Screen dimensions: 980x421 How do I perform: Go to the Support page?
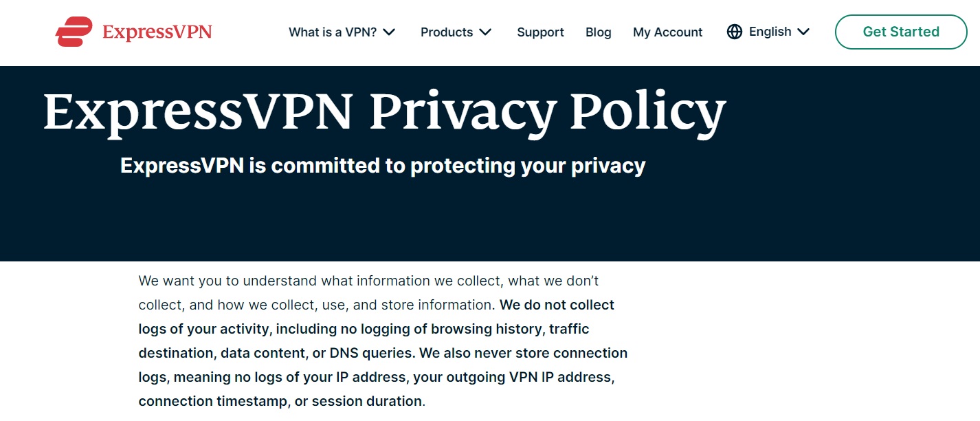point(540,32)
